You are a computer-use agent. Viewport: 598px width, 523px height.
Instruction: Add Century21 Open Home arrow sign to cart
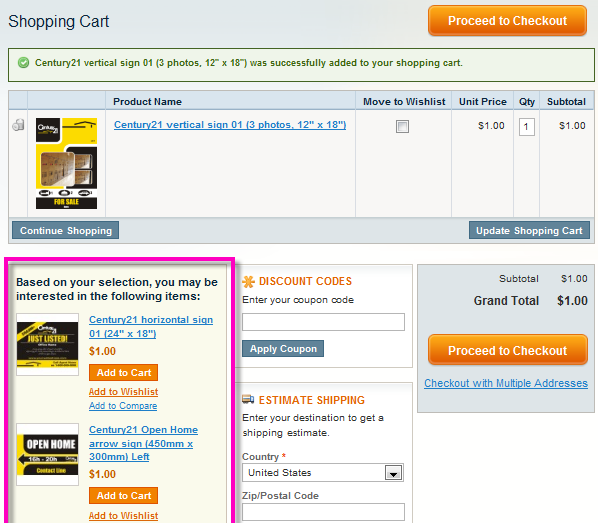pos(124,496)
